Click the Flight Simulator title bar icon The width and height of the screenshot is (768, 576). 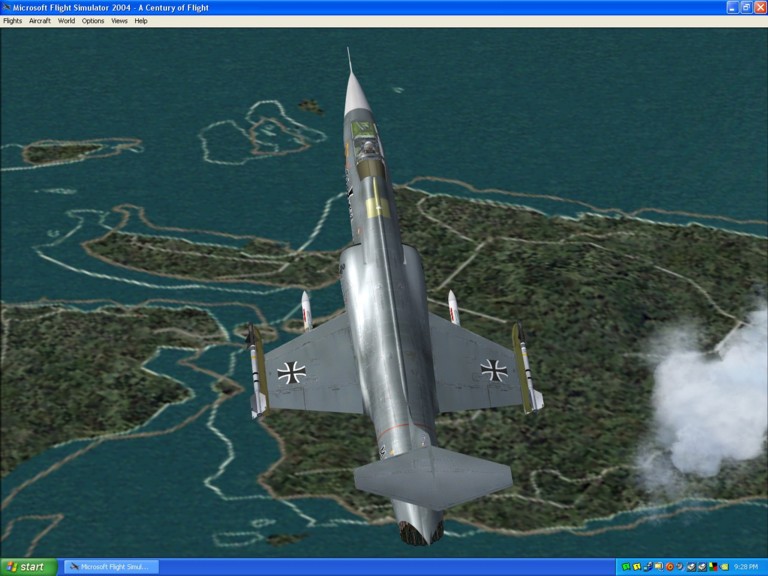[6, 7]
